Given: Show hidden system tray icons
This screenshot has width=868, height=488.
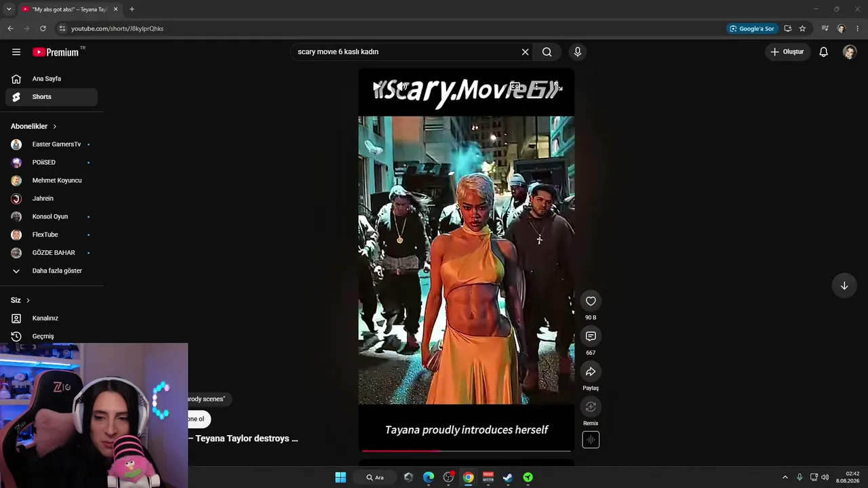Looking at the screenshot, I should coord(785,477).
